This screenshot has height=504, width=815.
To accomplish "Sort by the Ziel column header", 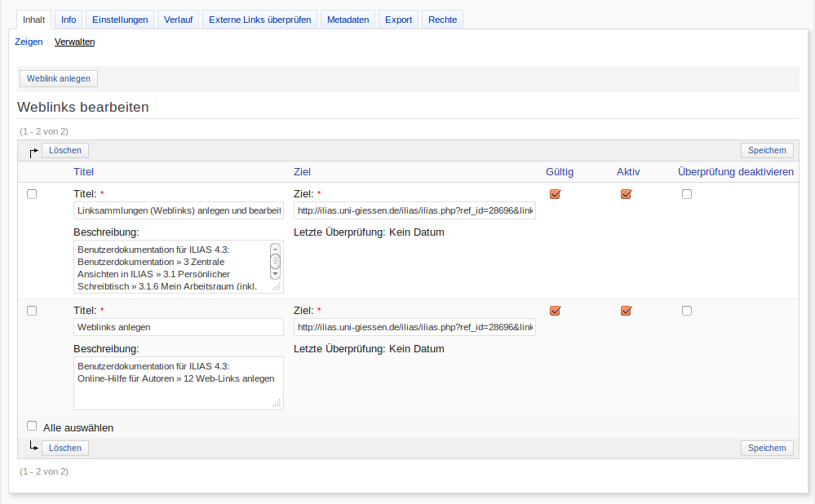I will pyautogui.click(x=302, y=171).
